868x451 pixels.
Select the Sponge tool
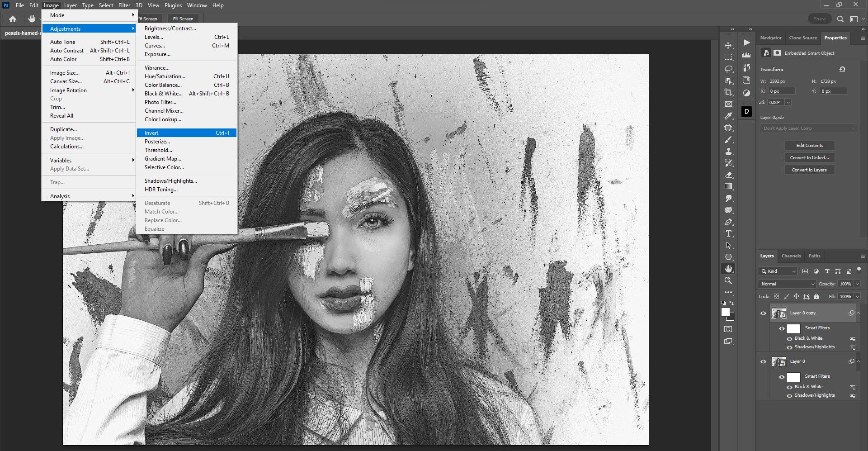[x=728, y=210]
